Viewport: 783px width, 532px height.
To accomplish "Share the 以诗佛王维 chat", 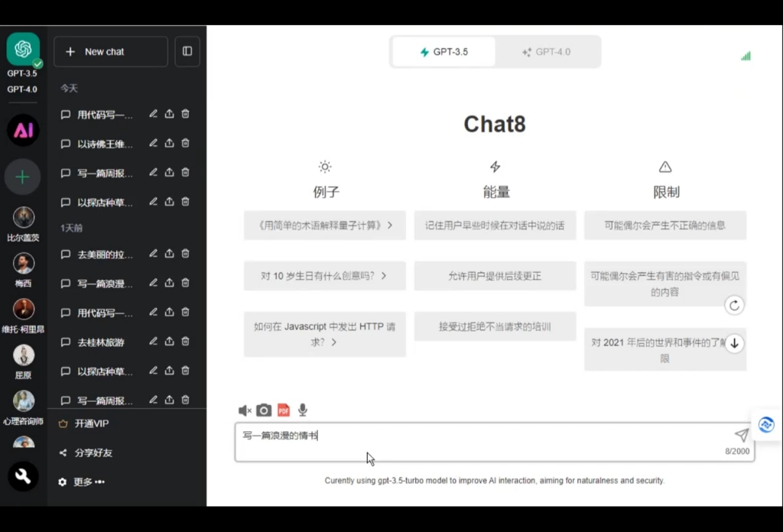I will pos(169,143).
